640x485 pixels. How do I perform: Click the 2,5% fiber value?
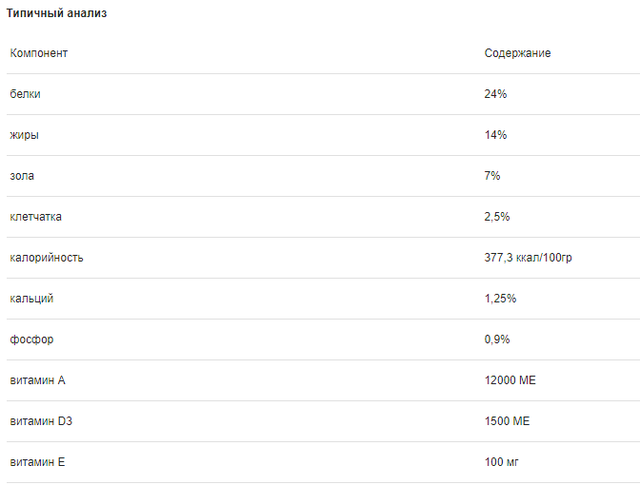(497, 216)
